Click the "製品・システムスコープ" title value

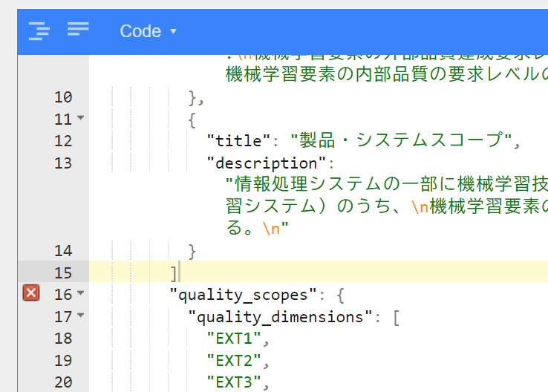[401, 141]
